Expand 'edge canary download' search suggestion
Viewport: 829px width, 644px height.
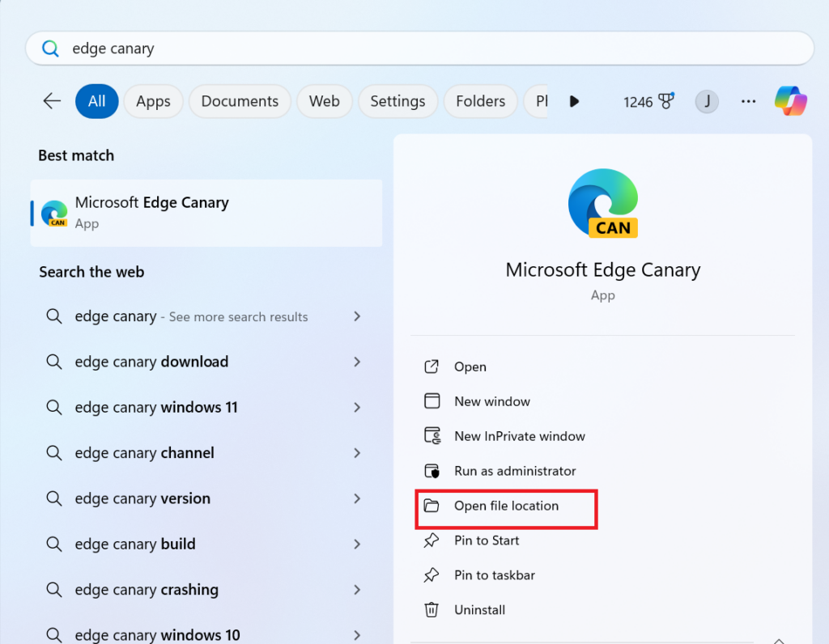[x=357, y=362]
